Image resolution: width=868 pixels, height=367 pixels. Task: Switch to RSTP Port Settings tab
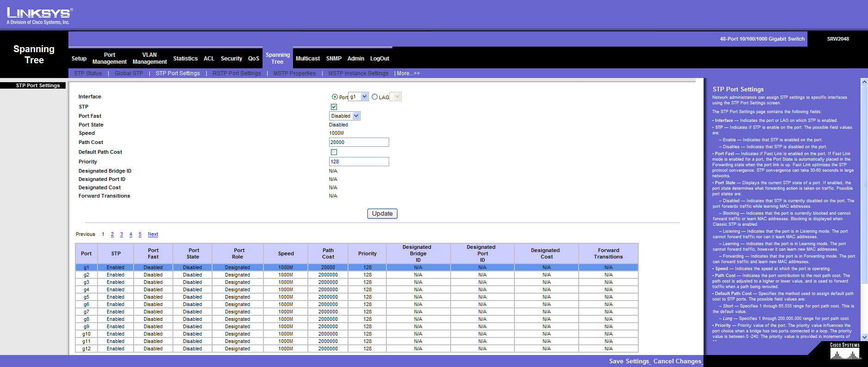(236, 73)
